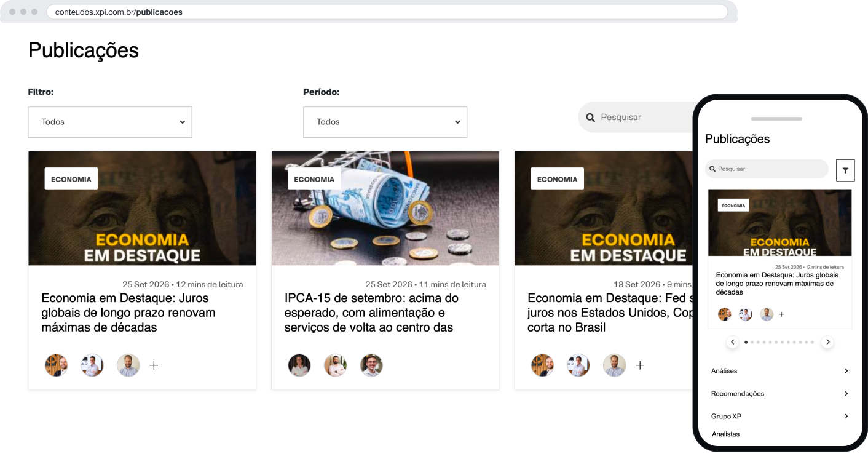The width and height of the screenshot is (868, 459).
Task: Click third author avatar on Fed card
Action: pos(615,365)
